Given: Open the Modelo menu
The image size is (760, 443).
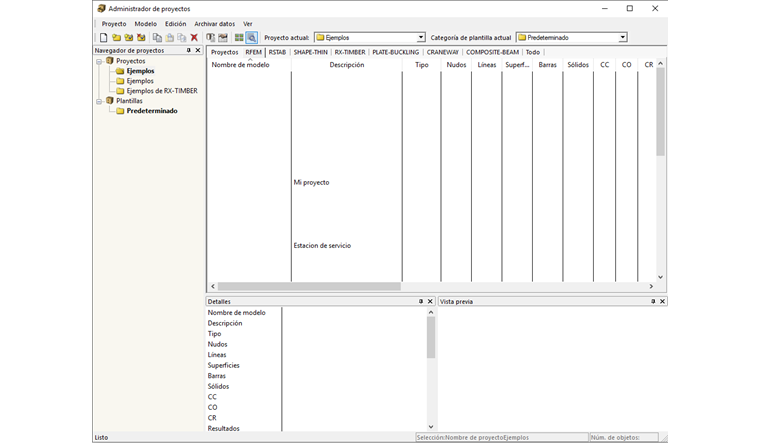Looking at the screenshot, I should point(145,24).
